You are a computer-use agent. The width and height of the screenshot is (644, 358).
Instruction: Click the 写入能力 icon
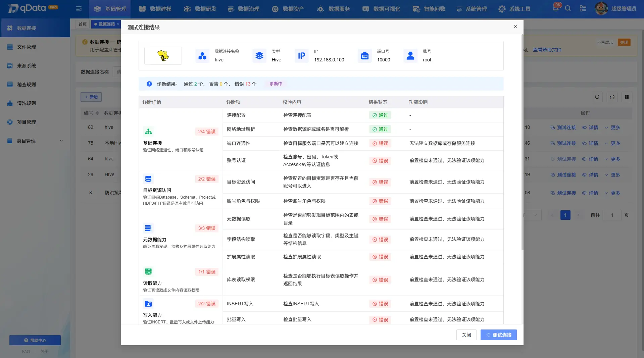click(x=148, y=304)
